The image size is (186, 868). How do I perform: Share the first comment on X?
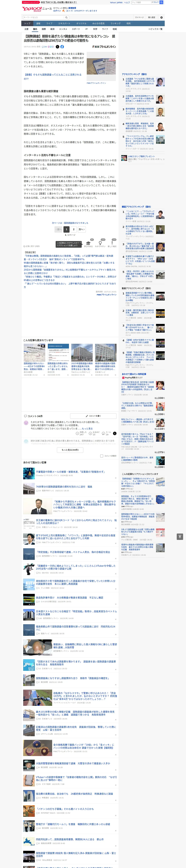pos(115,433)
